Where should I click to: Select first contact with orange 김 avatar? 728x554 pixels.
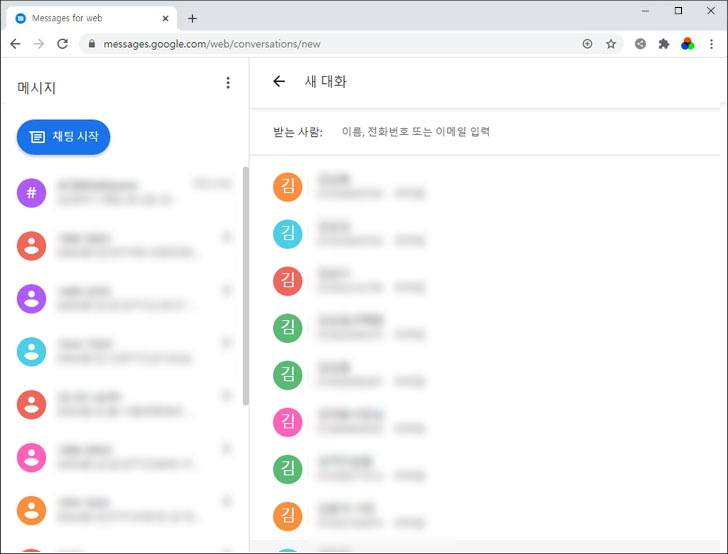point(485,187)
